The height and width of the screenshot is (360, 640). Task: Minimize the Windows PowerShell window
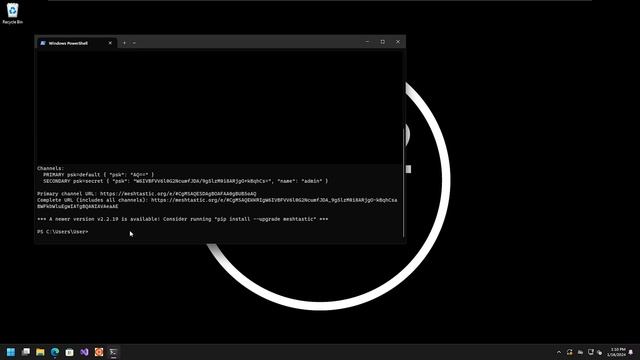367,42
